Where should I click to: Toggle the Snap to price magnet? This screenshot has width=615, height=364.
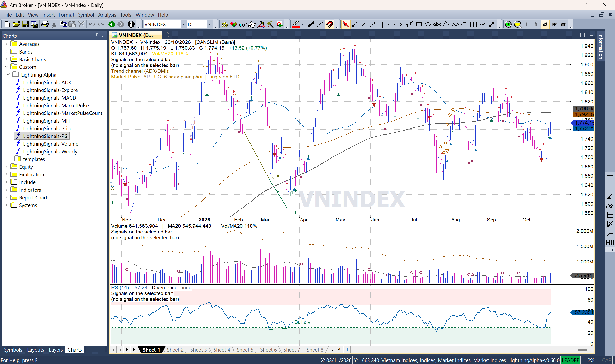coord(329,24)
